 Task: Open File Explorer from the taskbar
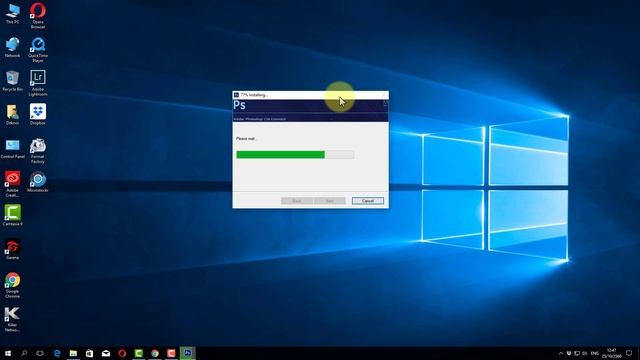coord(73,353)
